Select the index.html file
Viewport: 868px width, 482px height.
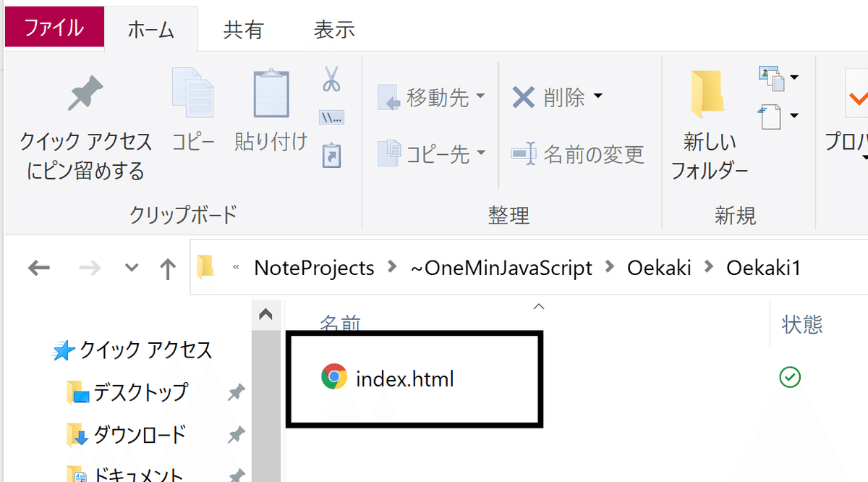click(404, 378)
